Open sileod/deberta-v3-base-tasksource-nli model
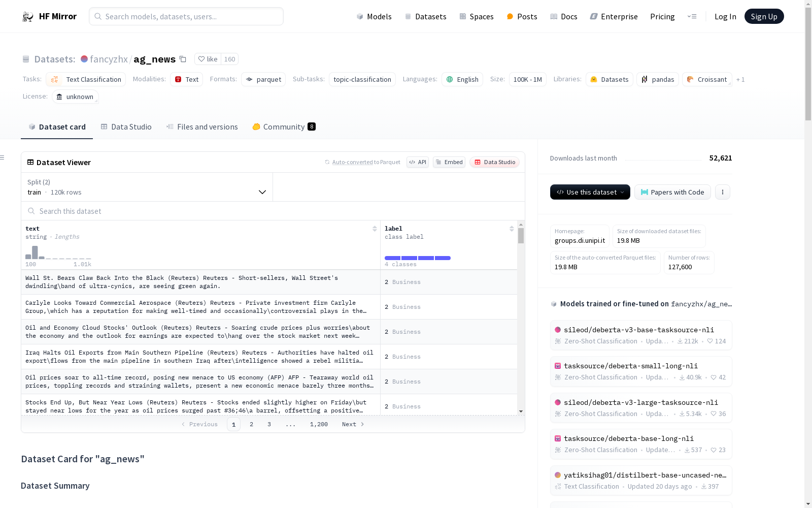The image size is (812, 508). (x=641, y=335)
